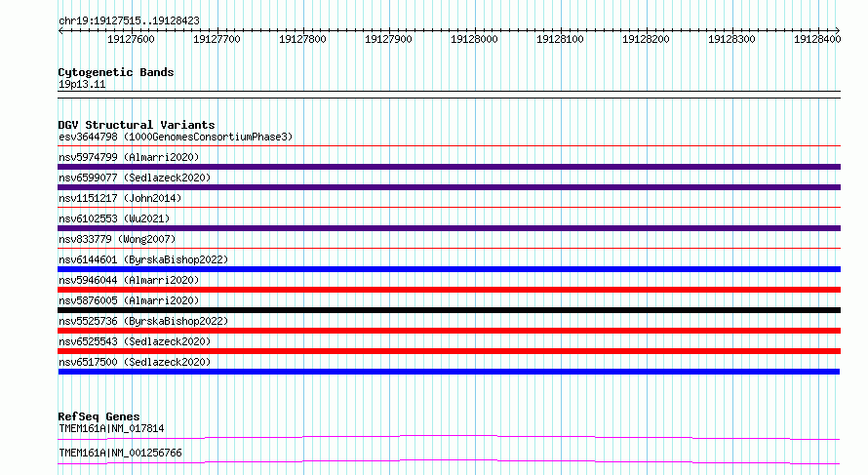Click the 19127900 ruler tick label
The height and width of the screenshot is (475, 868).
pyautogui.click(x=388, y=39)
